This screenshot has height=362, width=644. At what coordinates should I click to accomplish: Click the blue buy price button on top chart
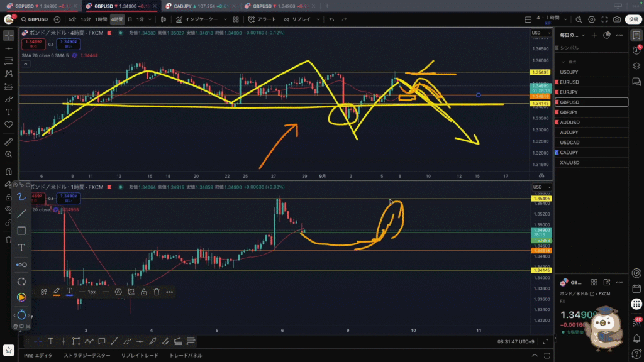point(68,44)
